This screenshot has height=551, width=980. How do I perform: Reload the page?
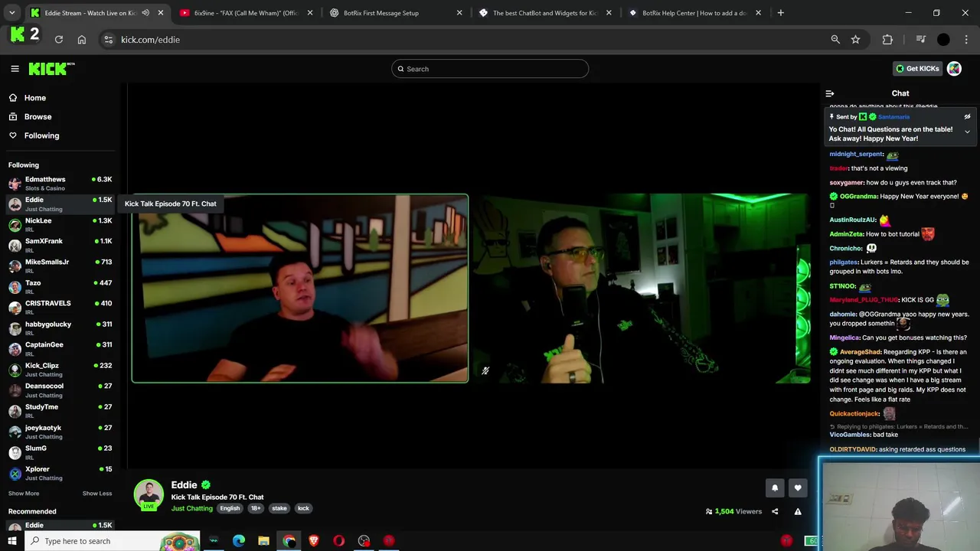(x=58, y=40)
